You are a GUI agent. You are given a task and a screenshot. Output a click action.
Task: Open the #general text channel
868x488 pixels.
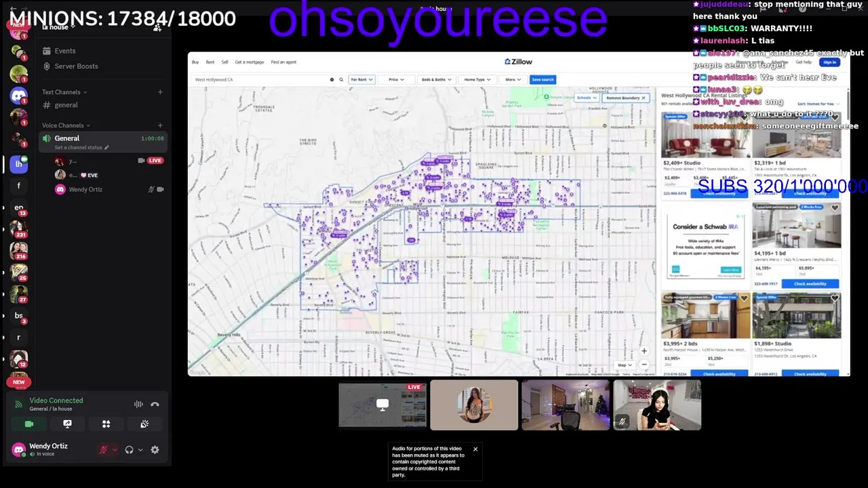coord(66,105)
